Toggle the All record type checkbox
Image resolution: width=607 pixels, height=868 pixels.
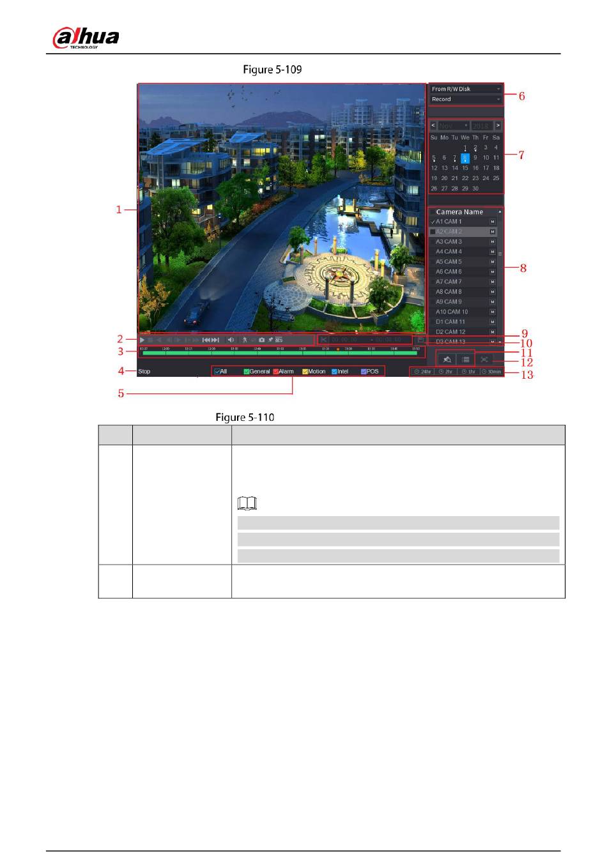(217, 371)
